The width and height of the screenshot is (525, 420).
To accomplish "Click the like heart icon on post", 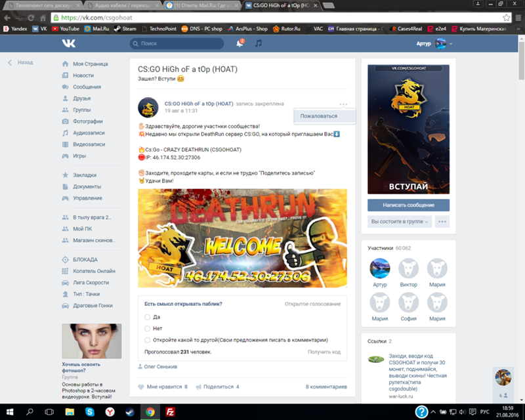I will tap(141, 387).
